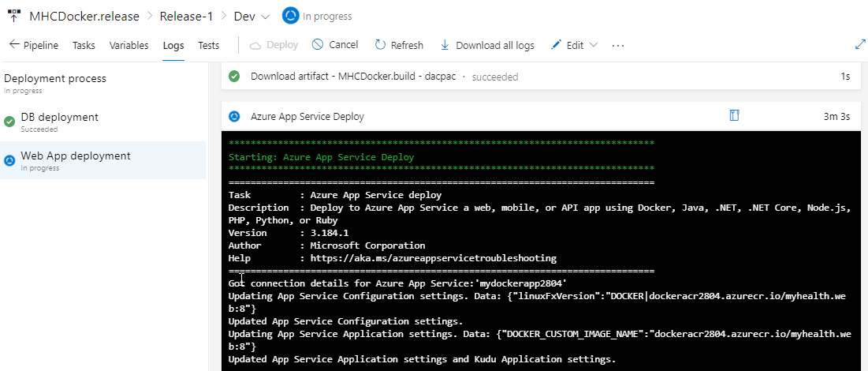Click green check on Download artifact step
The width and height of the screenshot is (868, 371).
(x=234, y=77)
